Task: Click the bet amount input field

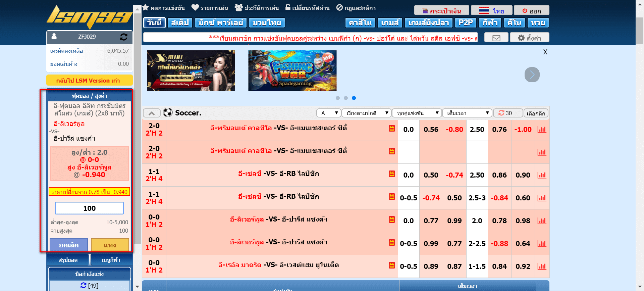Action: coord(89,208)
